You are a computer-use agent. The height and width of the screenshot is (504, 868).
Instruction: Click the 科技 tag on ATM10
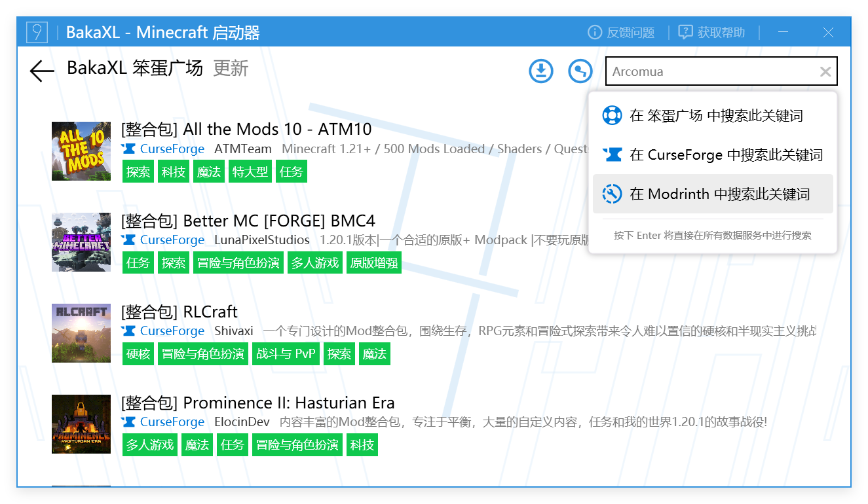[174, 172]
